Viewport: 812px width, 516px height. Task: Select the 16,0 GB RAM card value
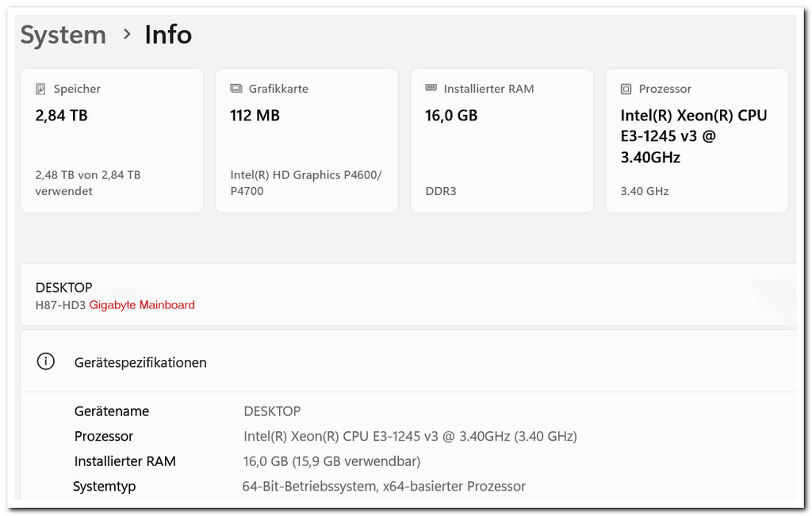click(451, 116)
